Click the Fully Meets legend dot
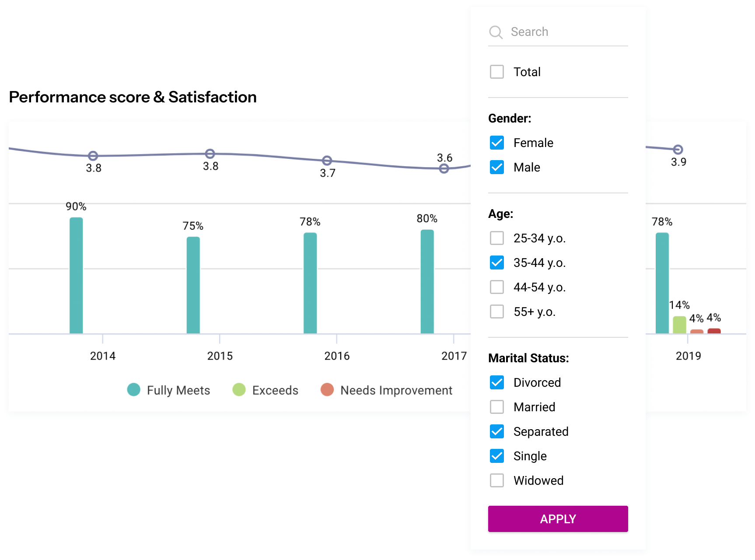Screen dimensions: 755x560 click(x=134, y=389)
